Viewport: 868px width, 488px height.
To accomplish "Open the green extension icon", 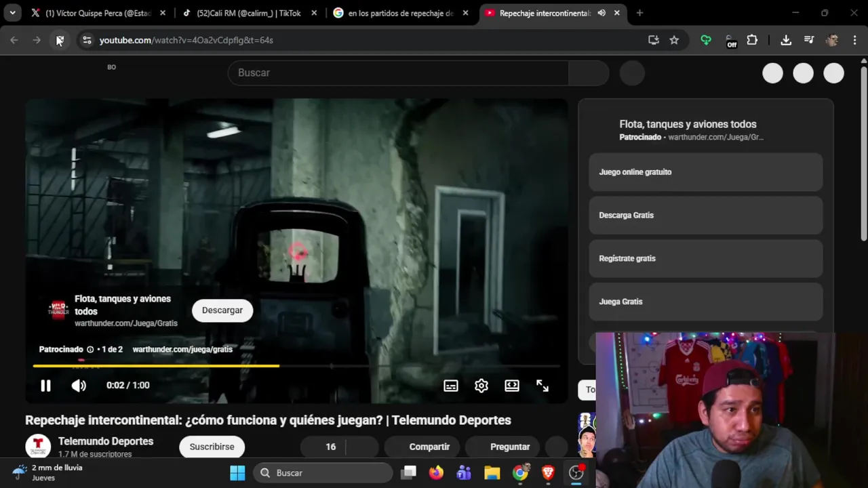I will 706,40.
